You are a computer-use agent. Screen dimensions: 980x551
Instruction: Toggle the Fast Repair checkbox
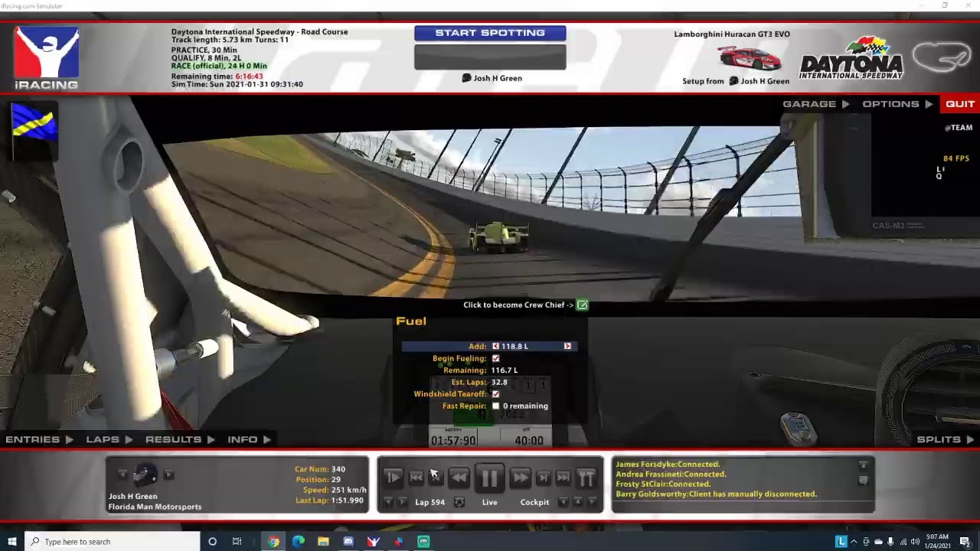[x=495, y=406]
